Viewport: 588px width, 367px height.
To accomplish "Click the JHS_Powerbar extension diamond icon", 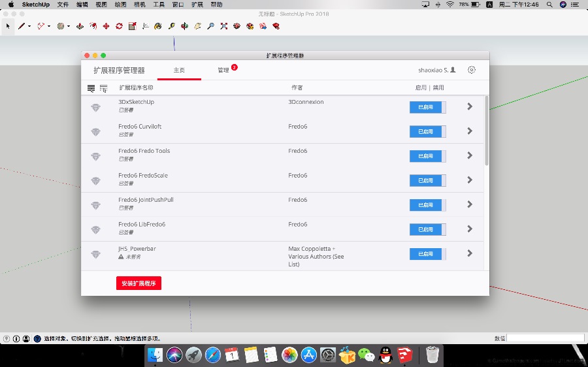I will [x=95, y=255].
